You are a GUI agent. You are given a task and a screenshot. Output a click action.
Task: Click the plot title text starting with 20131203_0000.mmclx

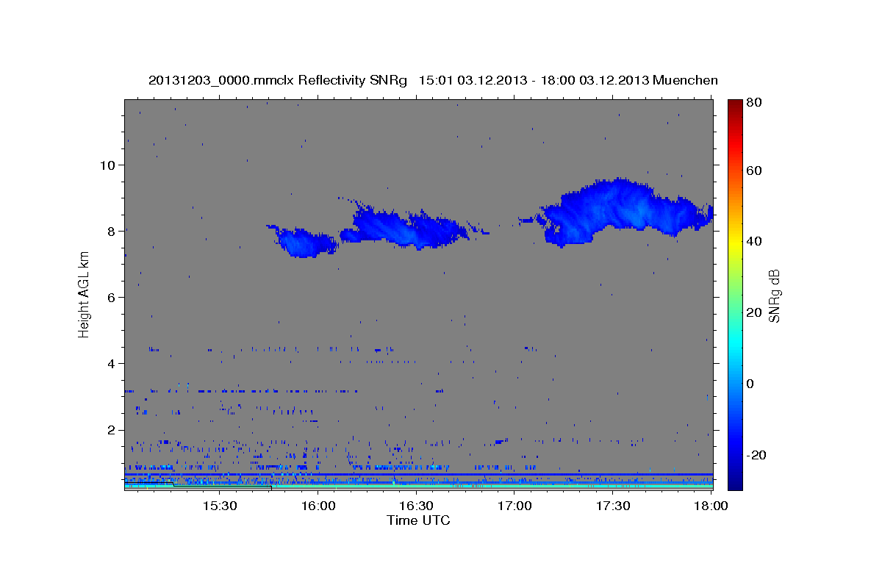pos(433,80)
